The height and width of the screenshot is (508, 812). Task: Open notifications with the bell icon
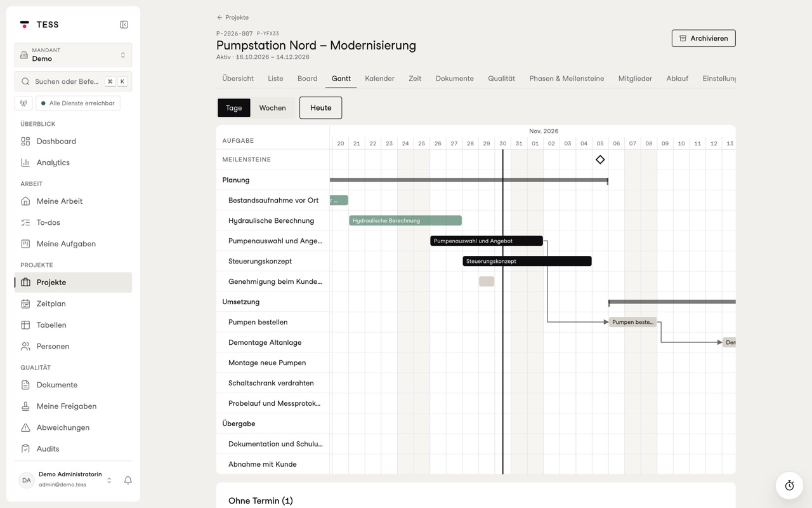click(128, 480)
